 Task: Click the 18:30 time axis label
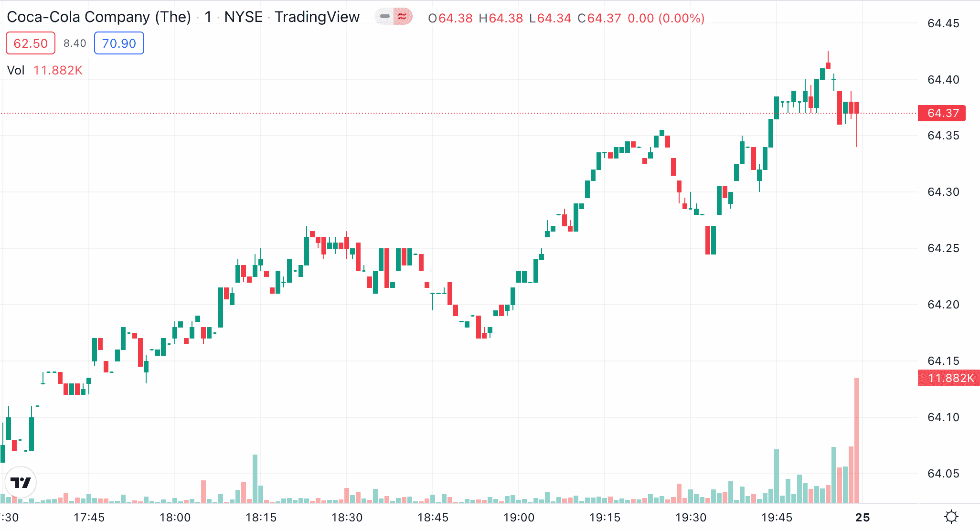click(x=347, y=518)
